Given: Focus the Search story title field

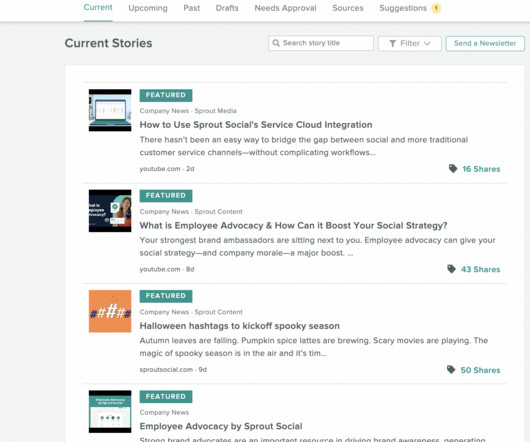Looking at the screenshot, I should pyautogui.click(x=321, y=43).
